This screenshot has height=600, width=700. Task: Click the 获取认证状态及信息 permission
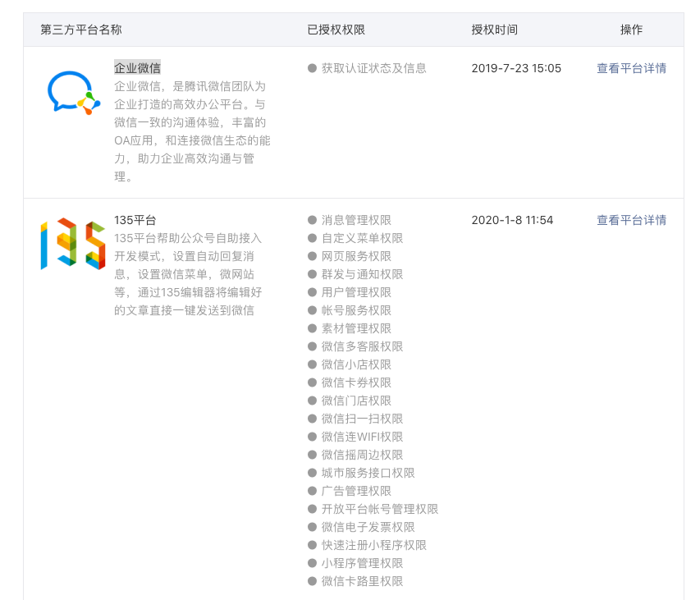367,68
